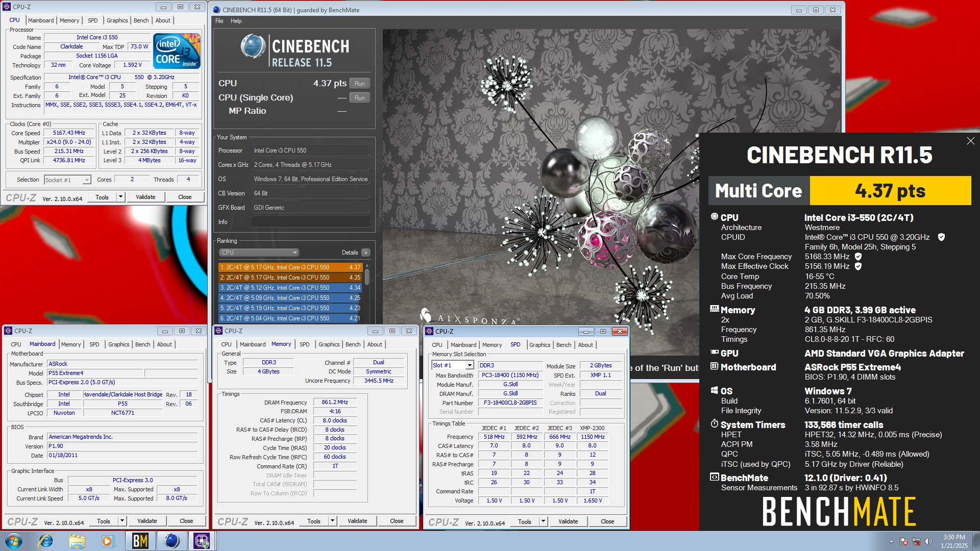Click the 4.37 pts Multi Core score banner
Image resolution: width=980 pixels, height=551 pixels.
[890, 191]
